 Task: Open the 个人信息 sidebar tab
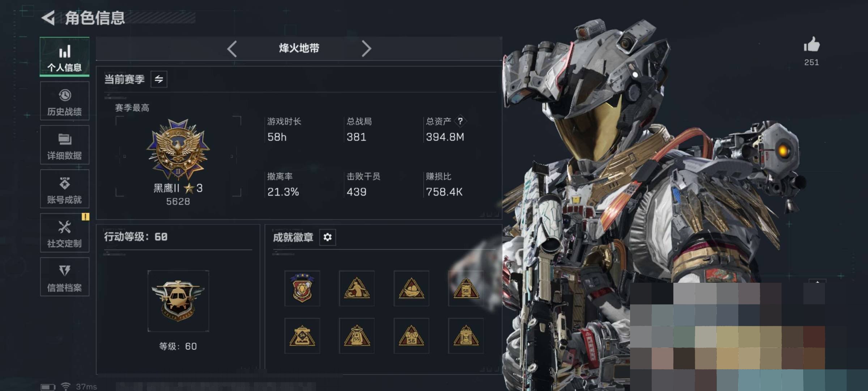tap(64, 57)
